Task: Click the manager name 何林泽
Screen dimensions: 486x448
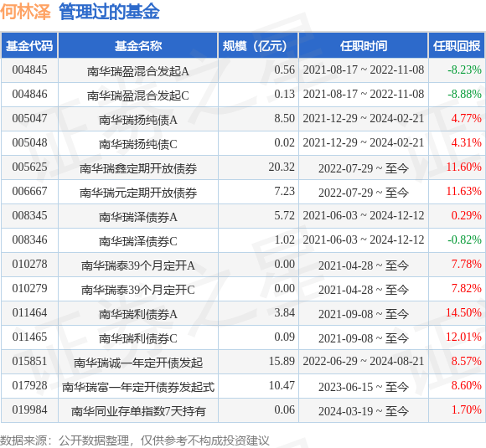Action: tap(25, 12)
